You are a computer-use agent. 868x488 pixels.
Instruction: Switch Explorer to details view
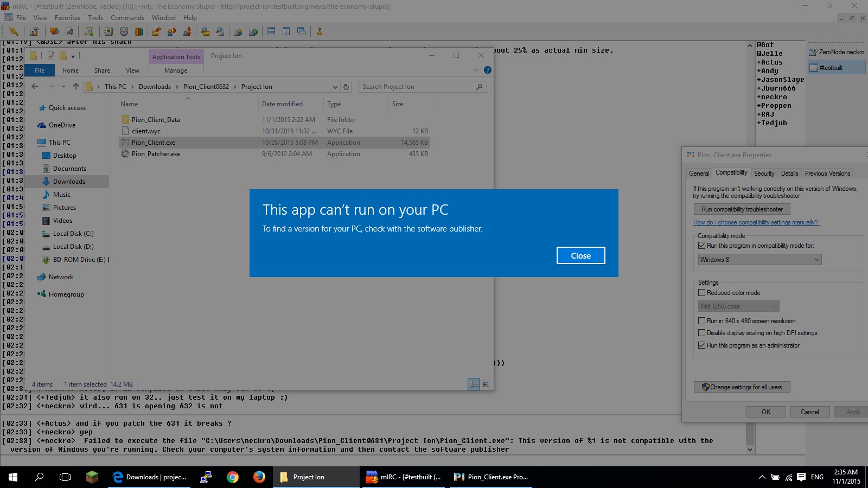coord(474,384)
